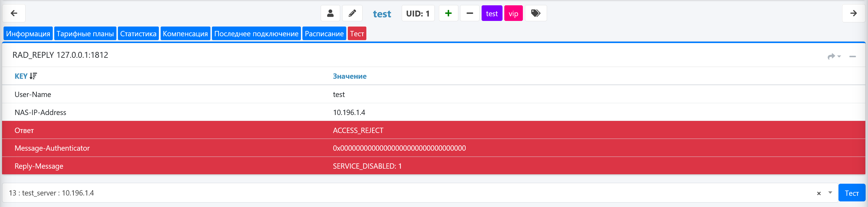
Task: Click the ACCESS_REJECT value
Action: click(x=358, y=130)
